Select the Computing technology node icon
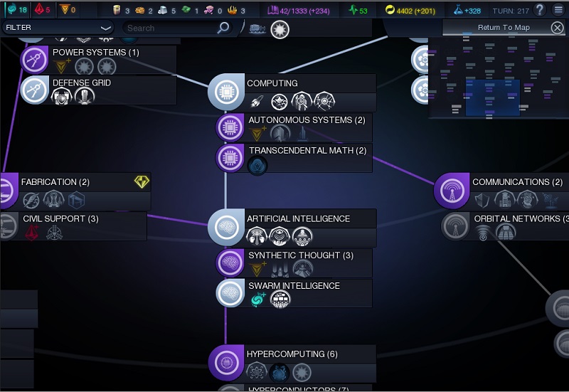Viewport: 569px width, 392px height. tap(226, 92)
